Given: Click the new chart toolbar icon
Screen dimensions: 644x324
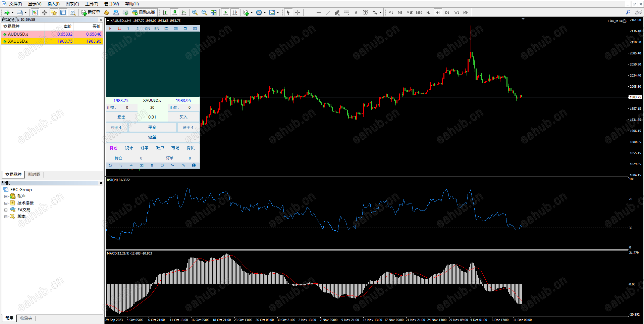Looking at the screenshot, I should tap(7, 12).
